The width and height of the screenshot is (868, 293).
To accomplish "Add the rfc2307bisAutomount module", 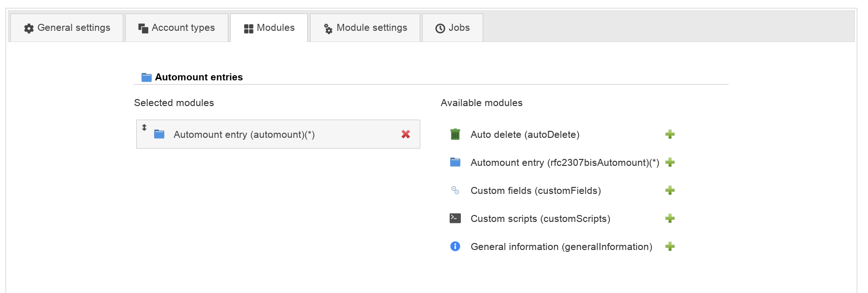I will tap(670, 163).
